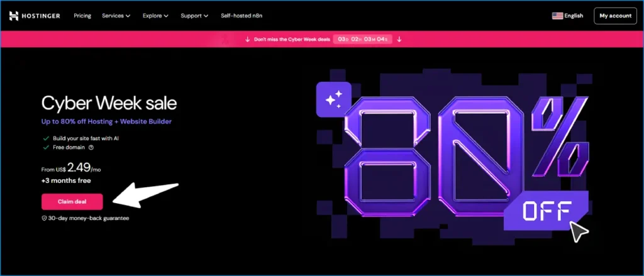The image size is (644, 276).
Task: Go to the Pricing page
Action: 82,16
